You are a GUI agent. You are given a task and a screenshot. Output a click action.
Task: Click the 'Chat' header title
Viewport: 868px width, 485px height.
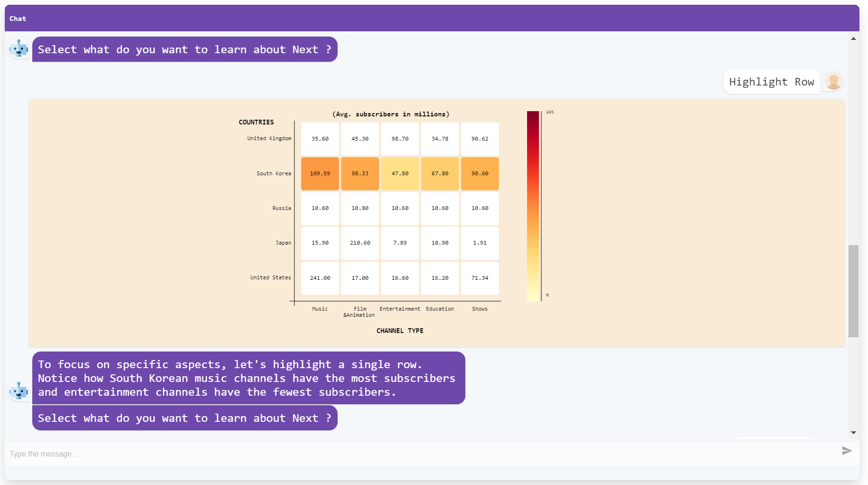click(x=18, y=19)
